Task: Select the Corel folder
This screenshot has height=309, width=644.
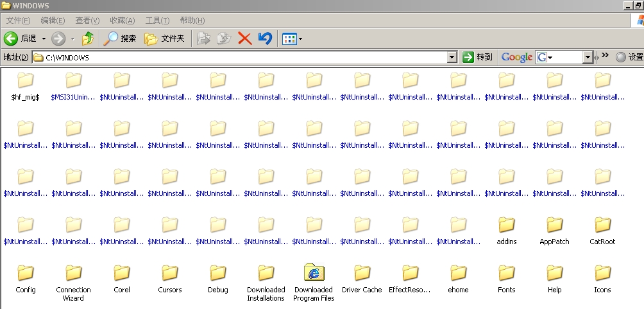Action: click(x=122, y=279)
